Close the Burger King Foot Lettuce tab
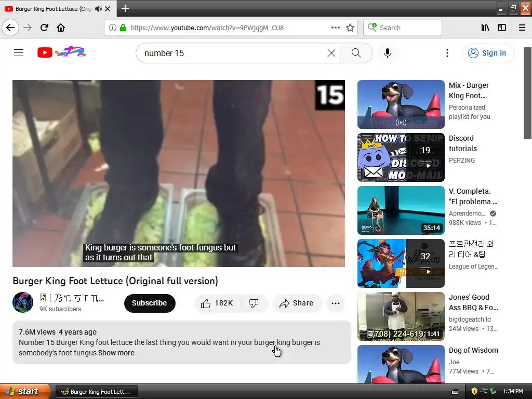The height and width of the screenshot is (399, 532). click(108, 9)
